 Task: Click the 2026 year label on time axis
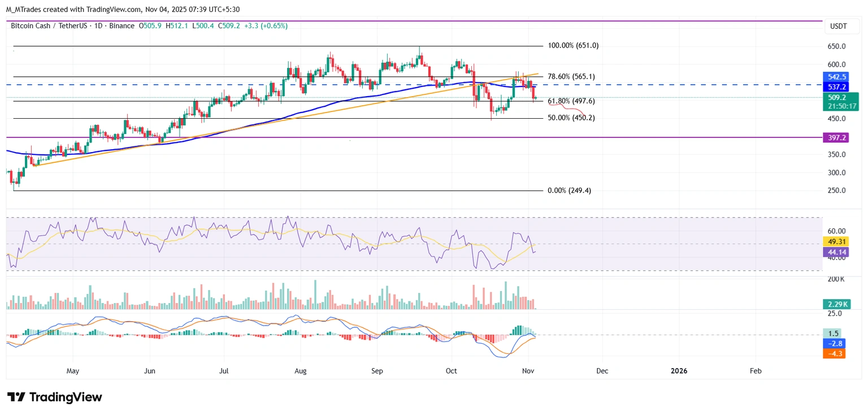tap(679, 371)
